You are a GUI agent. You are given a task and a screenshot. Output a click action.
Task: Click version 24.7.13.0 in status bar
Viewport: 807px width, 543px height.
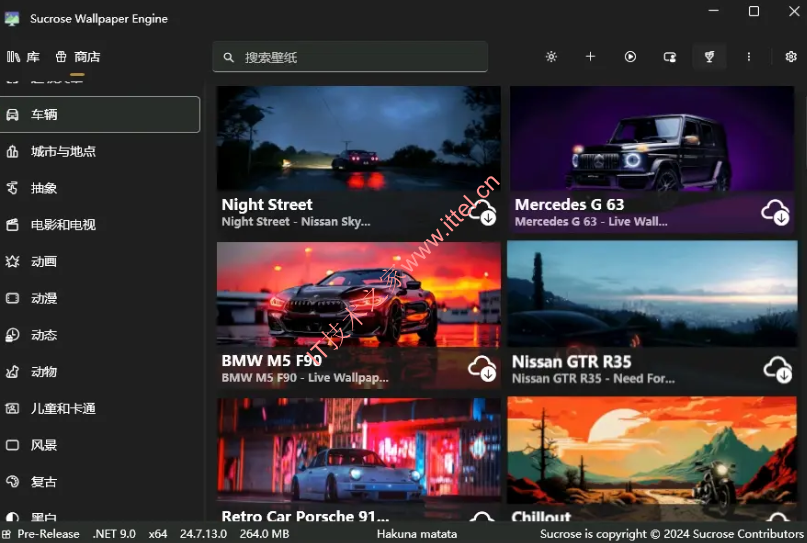pyautogui.click(x=203, y=534)
